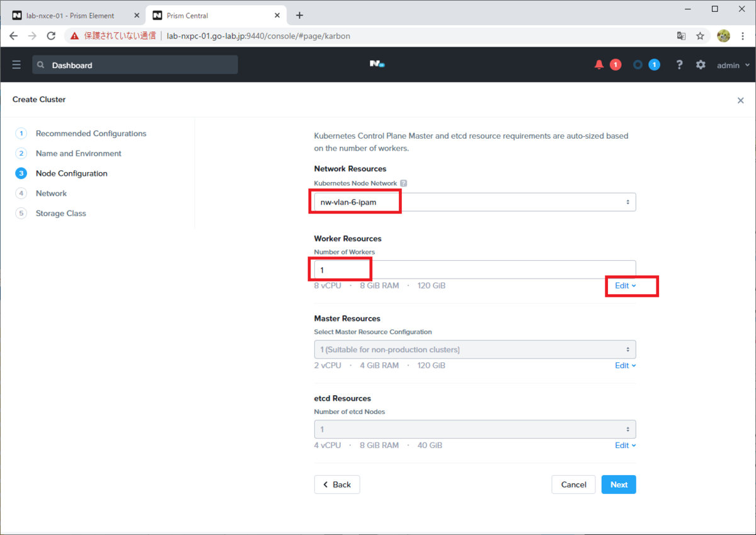The width and height of the screenshot is (756, 535).
Task: Click the Nutanix logo in header
Action: [377, 64]
